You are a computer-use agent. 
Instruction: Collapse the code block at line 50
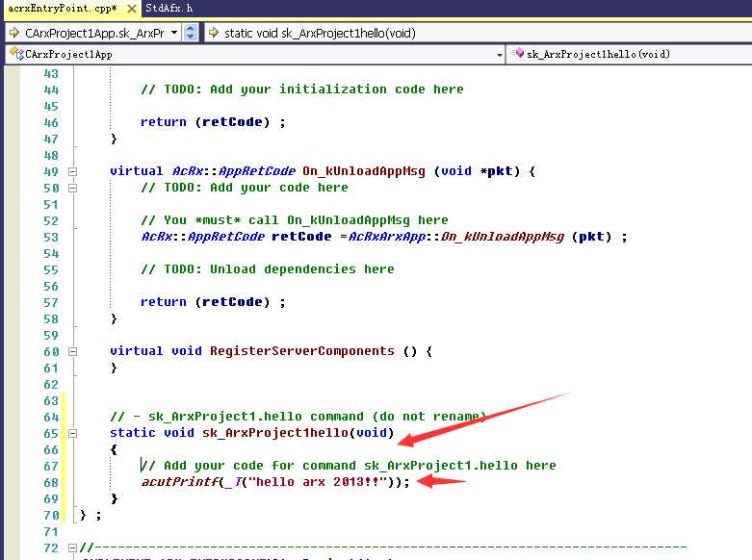[72, 188]
